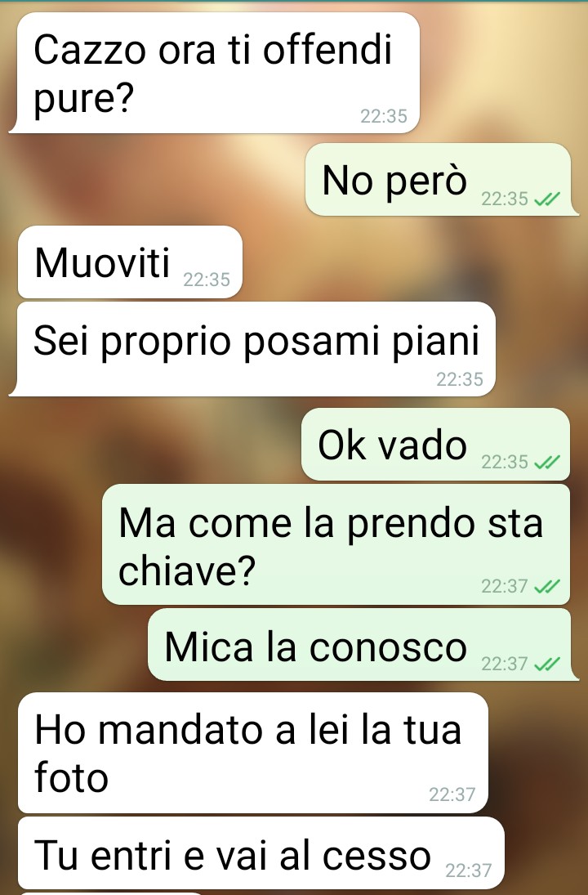Click the 22:35 timestamp on 'Muoviti'
588x895 pixels.
(x=207, y=280)
